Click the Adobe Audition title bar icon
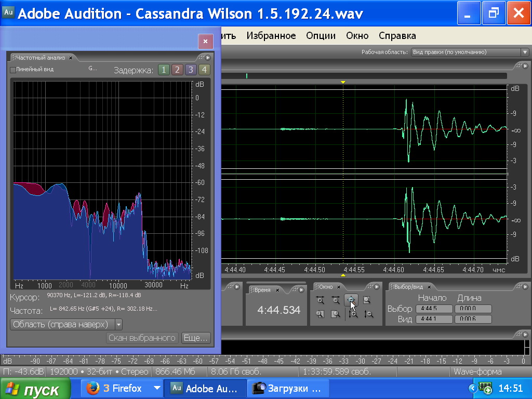The height and width of the screenshot is (399, 532). (x=8, y=13)
